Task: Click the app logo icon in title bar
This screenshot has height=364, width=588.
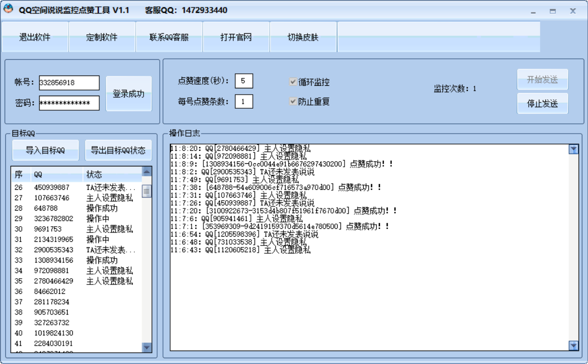Action: [8, 9]
